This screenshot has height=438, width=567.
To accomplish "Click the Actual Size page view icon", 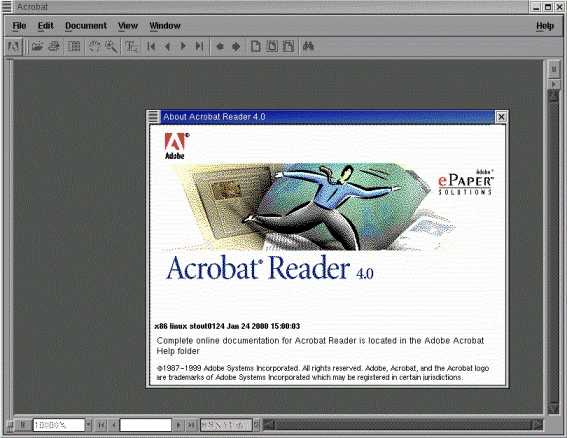I will click(x=256, y=46).
